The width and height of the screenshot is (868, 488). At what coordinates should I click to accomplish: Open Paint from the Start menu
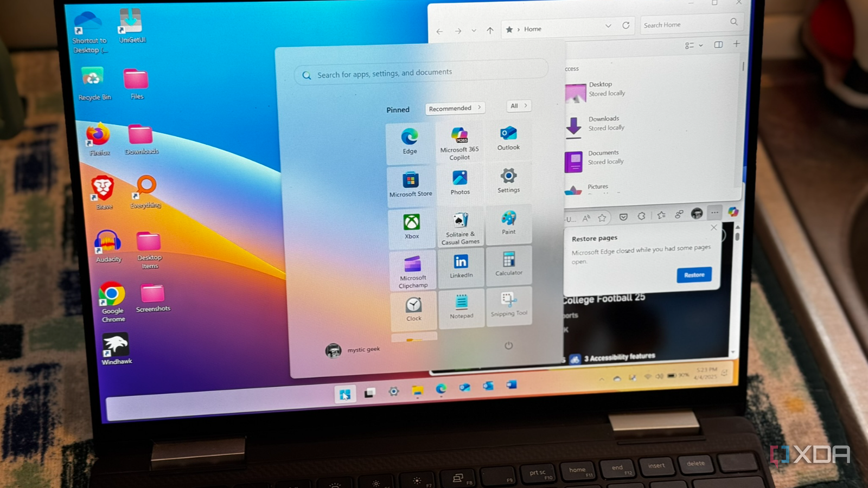tap(508, 224)
